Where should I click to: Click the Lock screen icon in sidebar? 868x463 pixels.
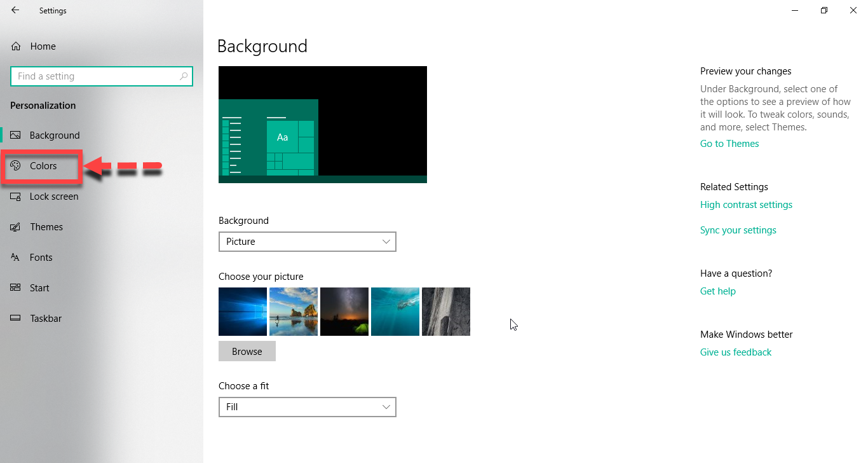[16, 197]
